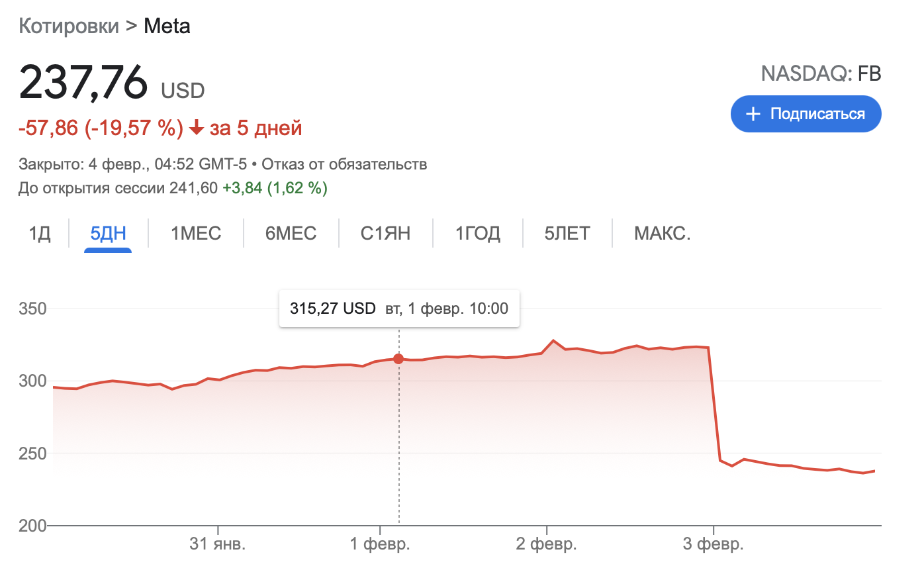Click the 237,76 stock price value
The height and width of the screenshot is (576, 924).
click(x=83, y=83)
